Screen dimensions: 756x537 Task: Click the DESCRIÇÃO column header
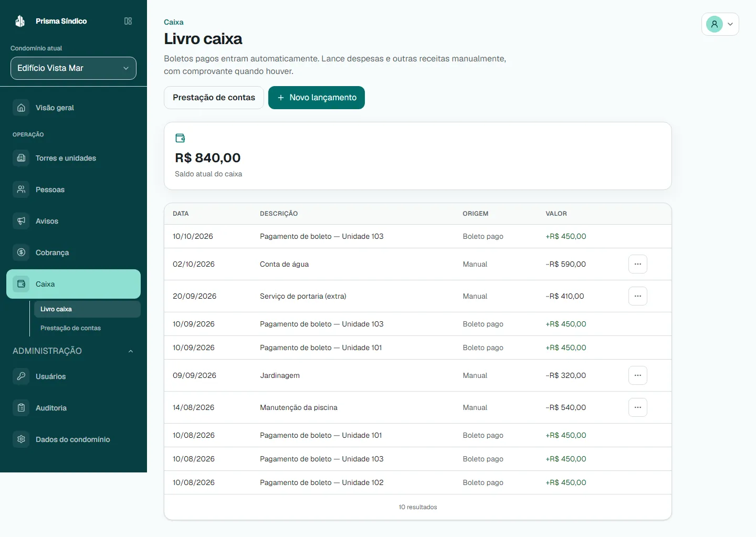(279, 214)
